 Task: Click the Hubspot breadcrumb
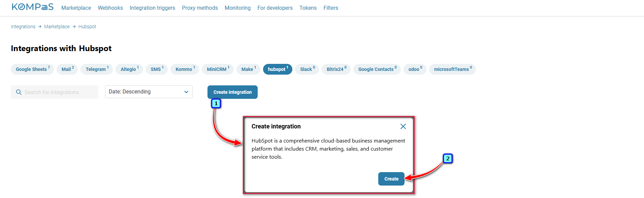pos(87,27)
